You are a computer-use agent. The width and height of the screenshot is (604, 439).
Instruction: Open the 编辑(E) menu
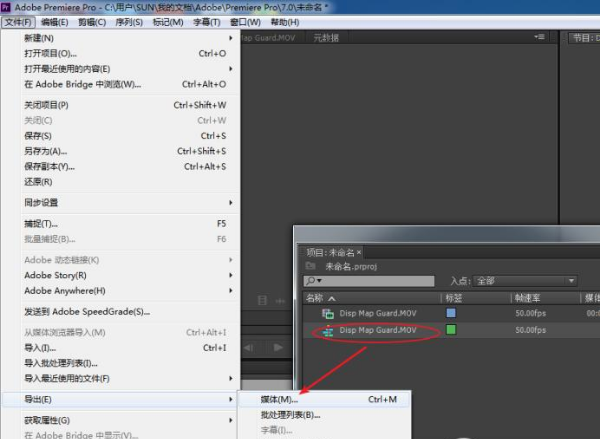point(55,22)
